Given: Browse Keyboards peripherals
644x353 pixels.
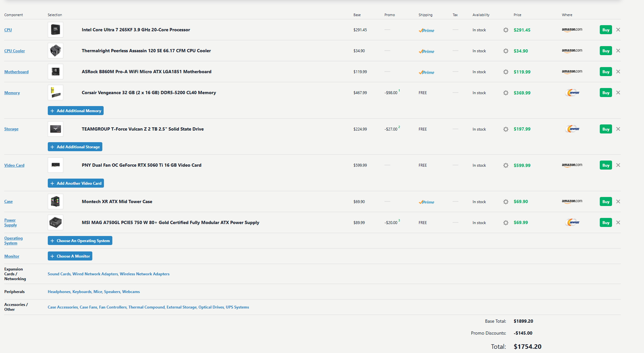Looking at the screenshot, I should [x=82, y=292].
